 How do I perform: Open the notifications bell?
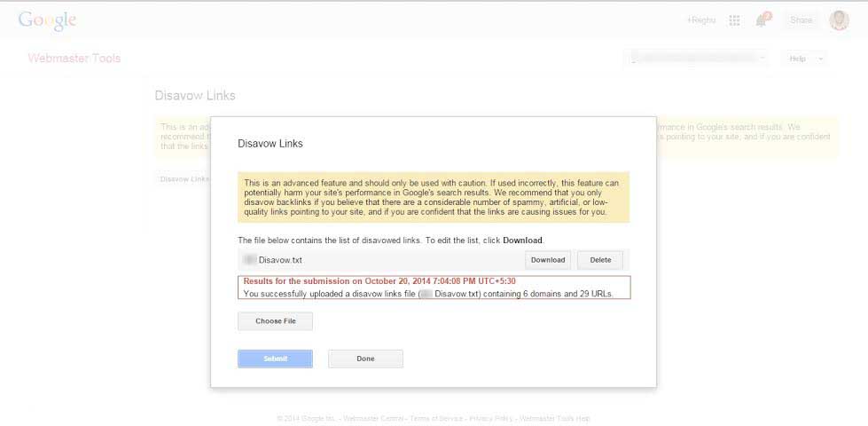pos(762,20)
